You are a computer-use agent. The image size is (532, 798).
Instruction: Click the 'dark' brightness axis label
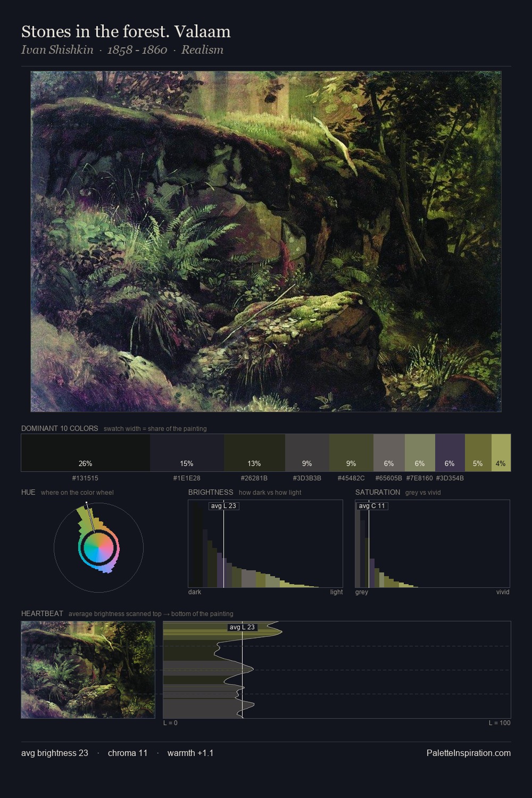(195, 592)
